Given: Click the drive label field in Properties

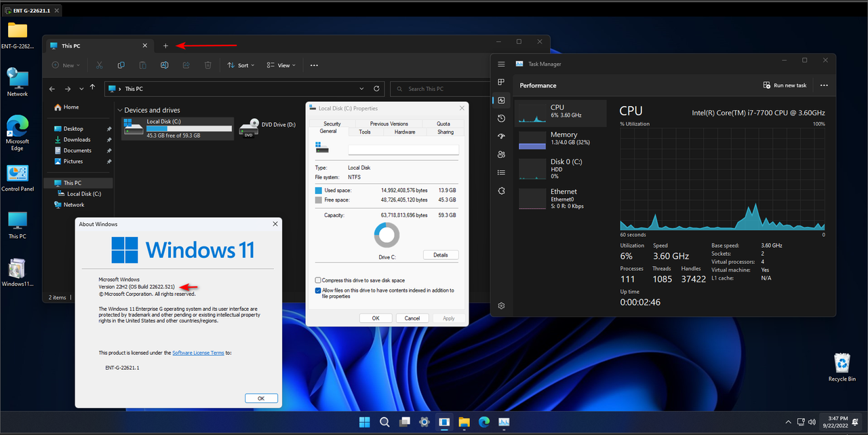Looking at the screenshot, I should (x=403, y=149).
